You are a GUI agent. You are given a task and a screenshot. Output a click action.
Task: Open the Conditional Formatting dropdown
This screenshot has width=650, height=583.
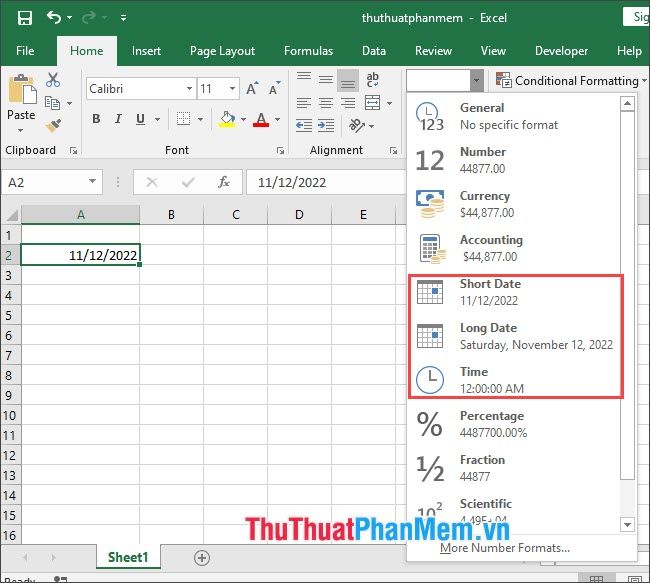(x=576, y=80)
